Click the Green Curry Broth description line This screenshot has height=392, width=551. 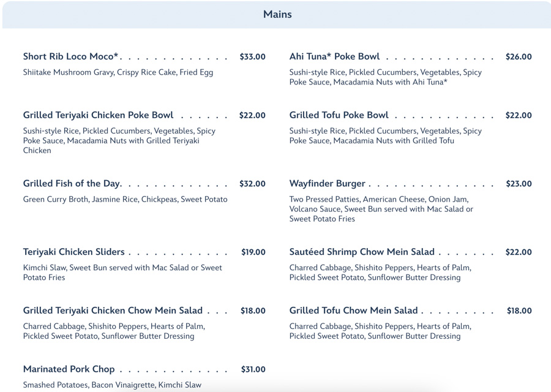[125, 200]
